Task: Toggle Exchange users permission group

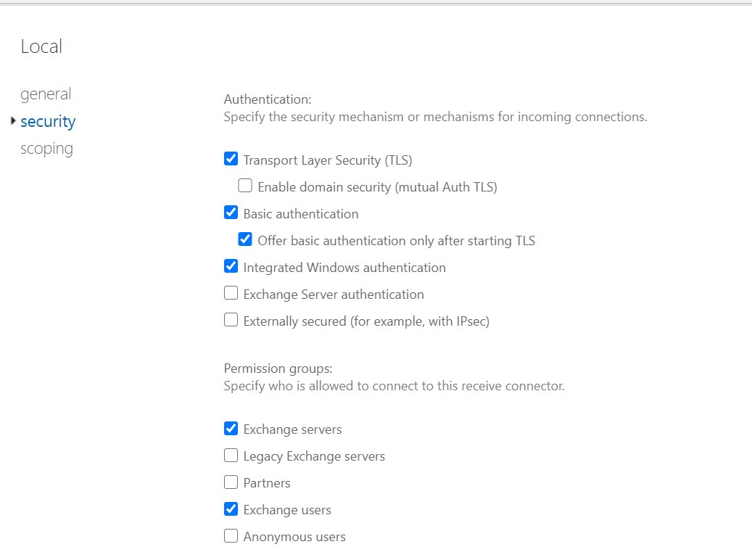Action: (231, 508)
